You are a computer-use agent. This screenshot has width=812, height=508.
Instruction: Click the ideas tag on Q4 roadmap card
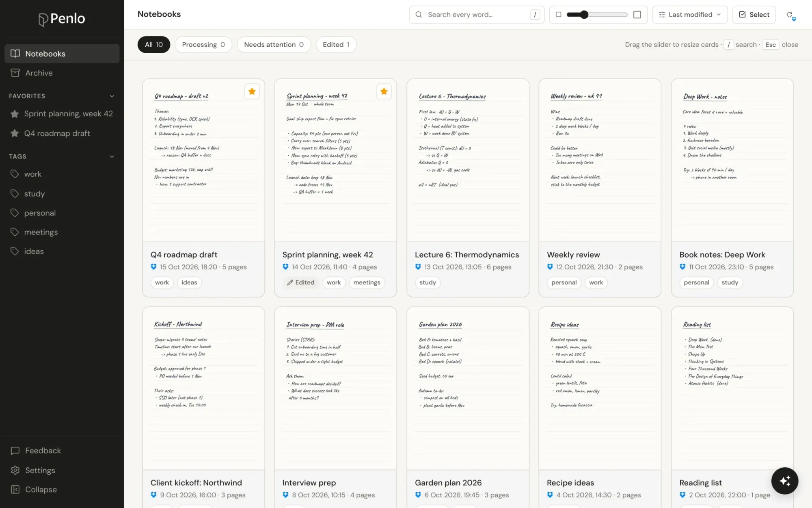point(189,282)
